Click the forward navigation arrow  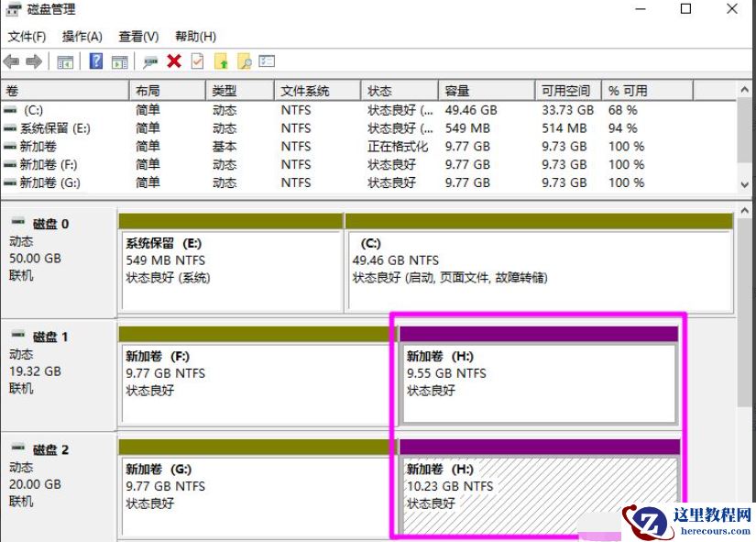point(33,62)
